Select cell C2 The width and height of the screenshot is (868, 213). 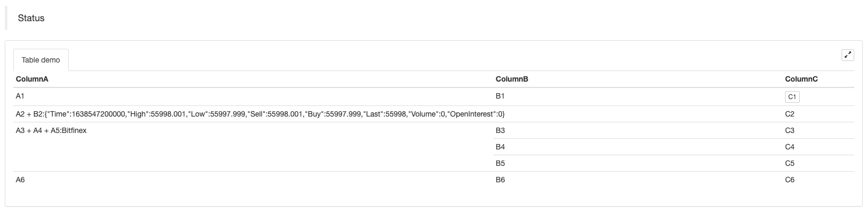click(x=790, y=114)
